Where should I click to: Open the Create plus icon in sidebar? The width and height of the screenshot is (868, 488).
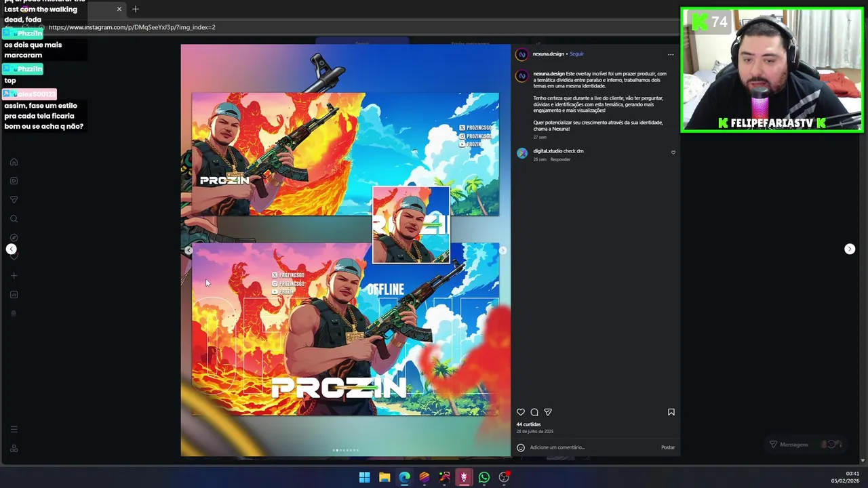tap(14, 276)
